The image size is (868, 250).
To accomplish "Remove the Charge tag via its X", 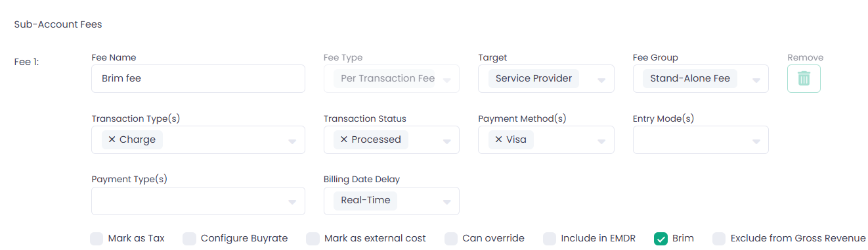I will (112, 139).
